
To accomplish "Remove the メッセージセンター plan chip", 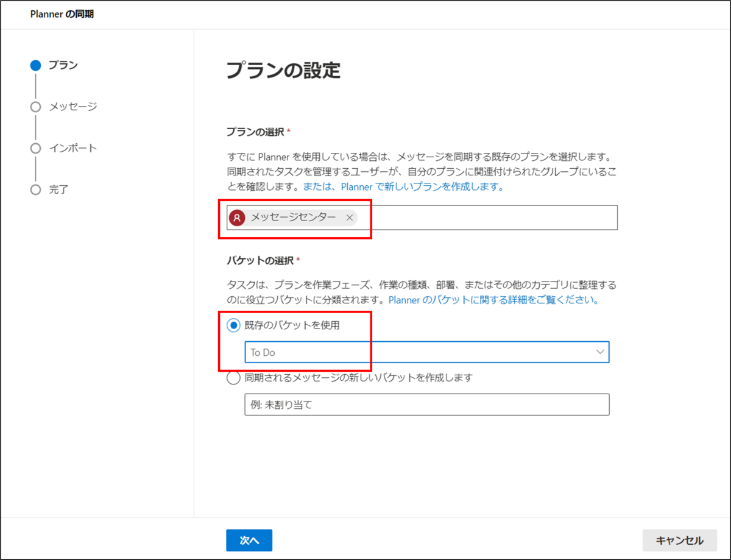I will tap(350, 218).
